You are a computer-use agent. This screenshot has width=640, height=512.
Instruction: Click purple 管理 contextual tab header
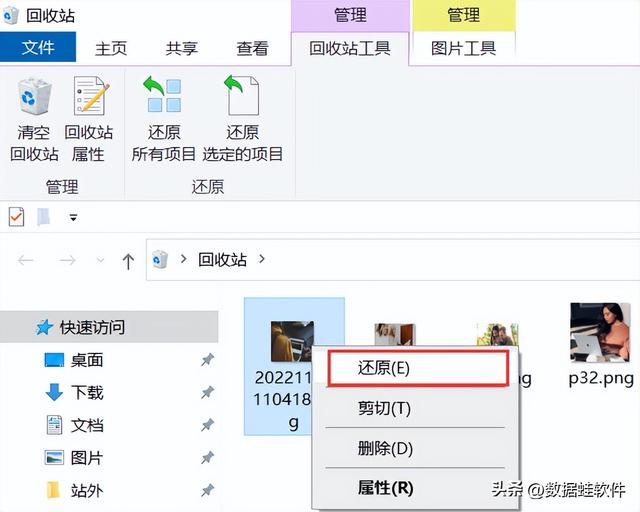point(350,16)
